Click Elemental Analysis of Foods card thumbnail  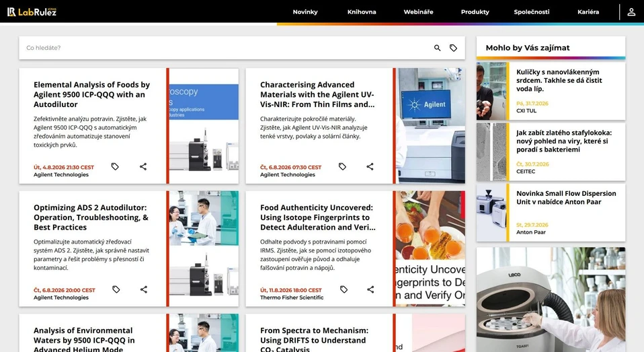point(204,126)
